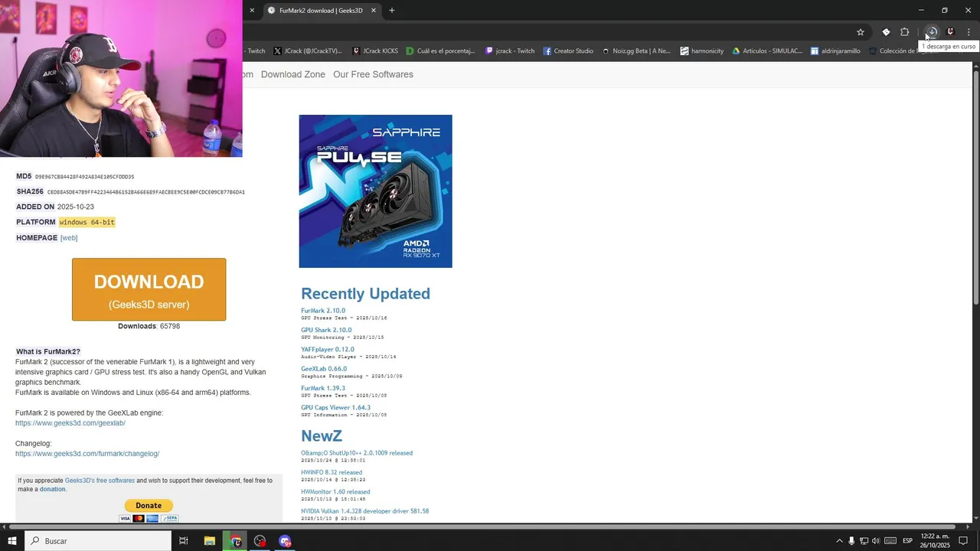
Task: Select the FurMark2 download | Geeks3D tab
Action: 322,11
